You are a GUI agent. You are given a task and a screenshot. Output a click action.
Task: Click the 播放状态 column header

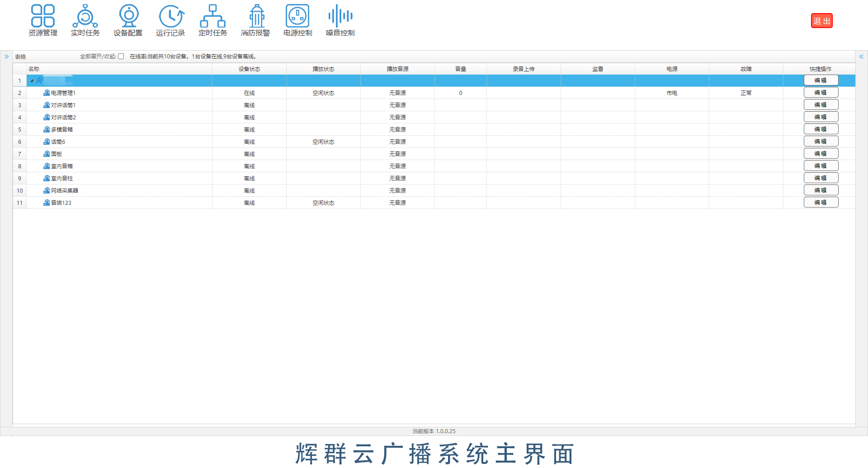[323, 69]
